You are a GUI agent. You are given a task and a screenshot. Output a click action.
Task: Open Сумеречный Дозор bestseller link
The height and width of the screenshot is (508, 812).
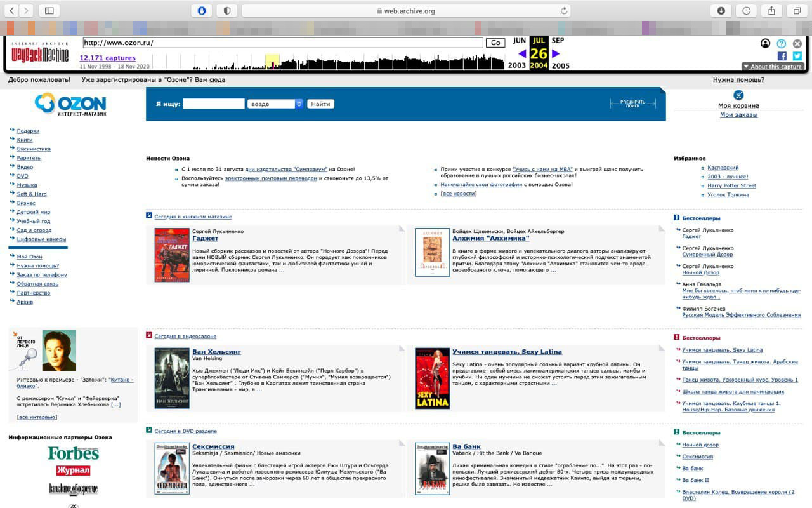tap(707, 255)
